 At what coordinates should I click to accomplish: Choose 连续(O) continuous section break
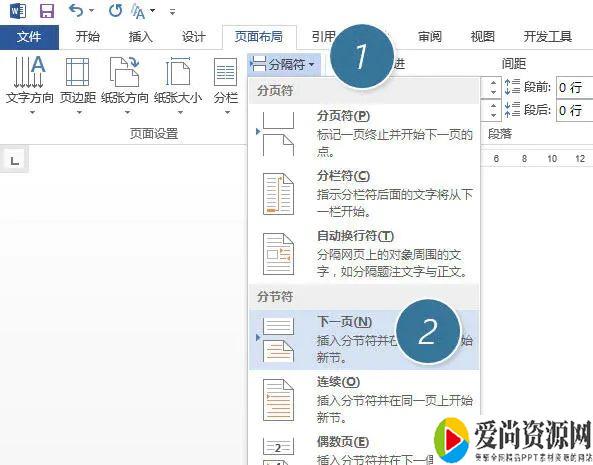[x=364, y=400]
